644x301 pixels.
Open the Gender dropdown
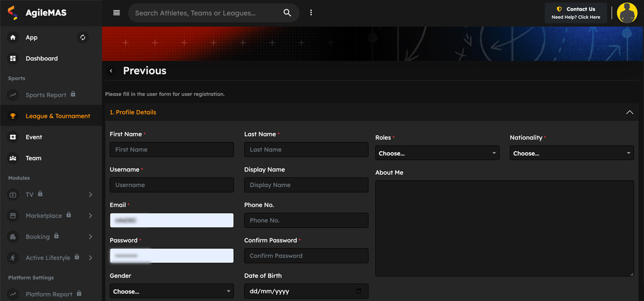click(x=172, y=291)
